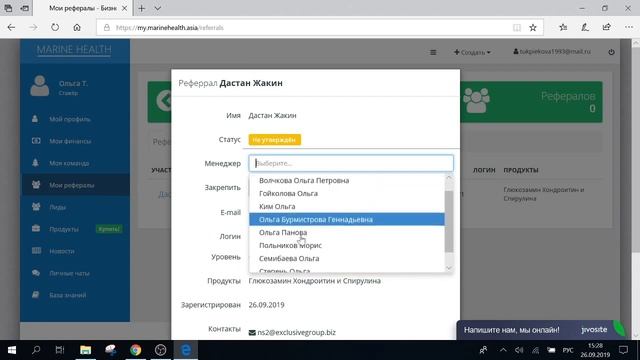The image size is (640, 360).
Task: Click the browser forward arrow
Action: [x=33, y=28]
